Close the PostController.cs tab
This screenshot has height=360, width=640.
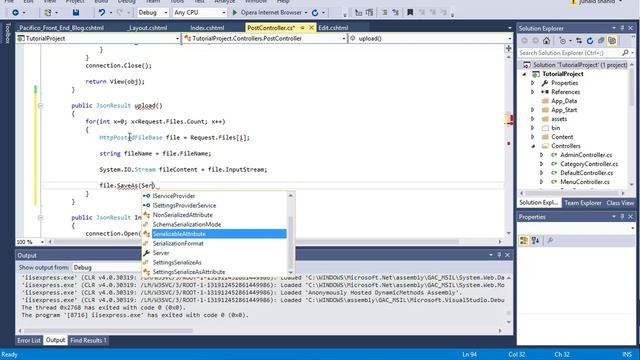click(x=311, y=28)
